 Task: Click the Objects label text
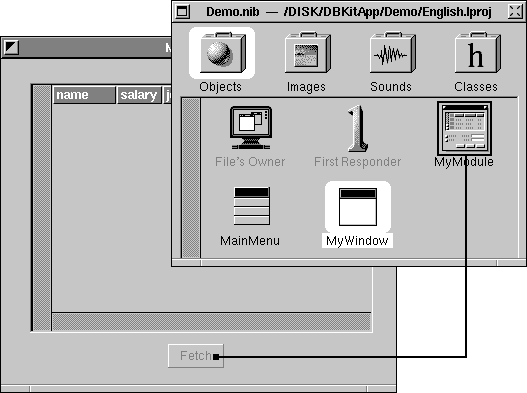pyautogui.click(x=220, y=87)
